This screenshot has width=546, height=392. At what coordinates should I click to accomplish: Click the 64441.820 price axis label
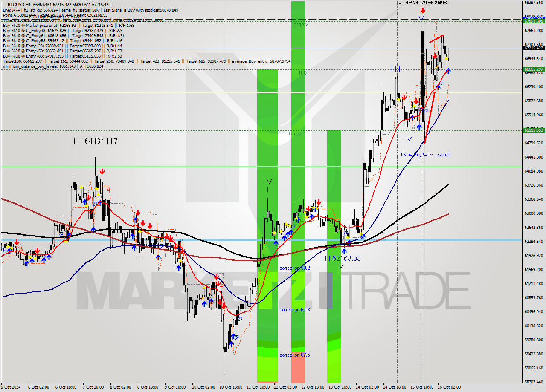tap(534, 157)
